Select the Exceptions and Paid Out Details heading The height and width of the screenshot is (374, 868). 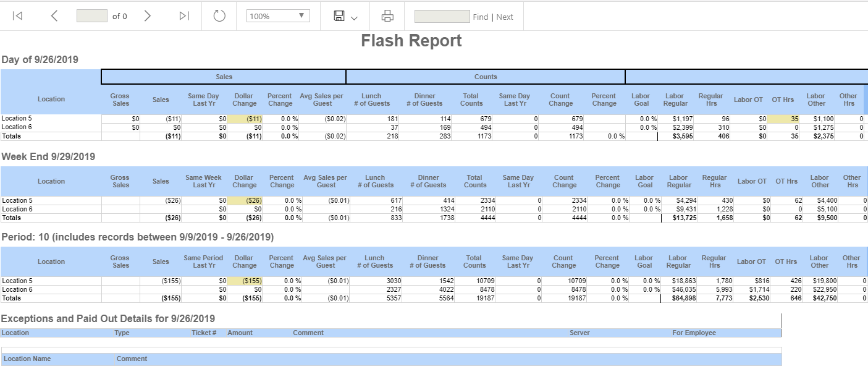pos(108,318)
